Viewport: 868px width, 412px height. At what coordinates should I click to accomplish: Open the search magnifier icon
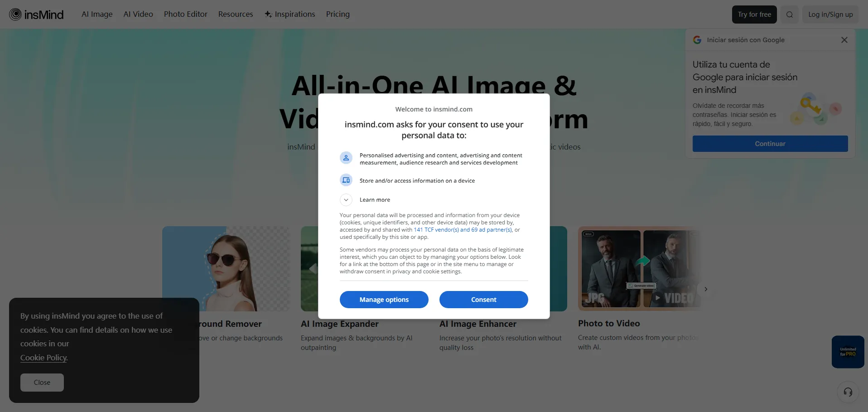[790, 15]
